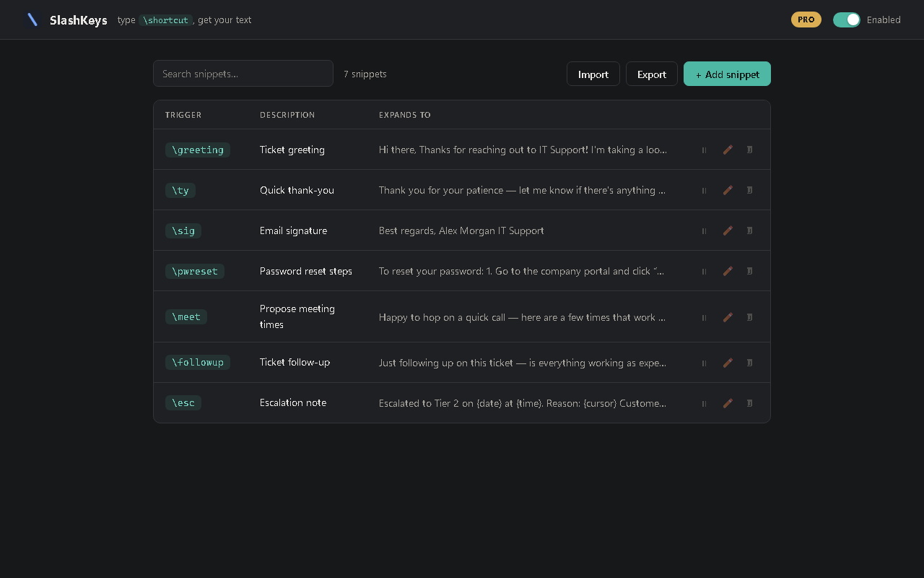The image size is (924, 578).
Task: Click expansion text starting 'Just following up'
Action: 523,363
